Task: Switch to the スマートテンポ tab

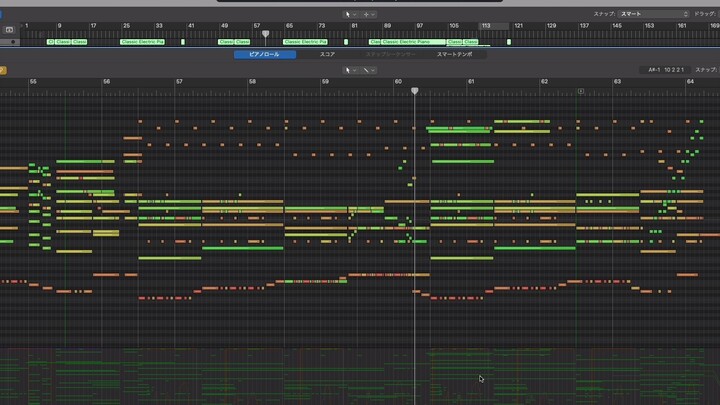Action: (x=454, y=54)
